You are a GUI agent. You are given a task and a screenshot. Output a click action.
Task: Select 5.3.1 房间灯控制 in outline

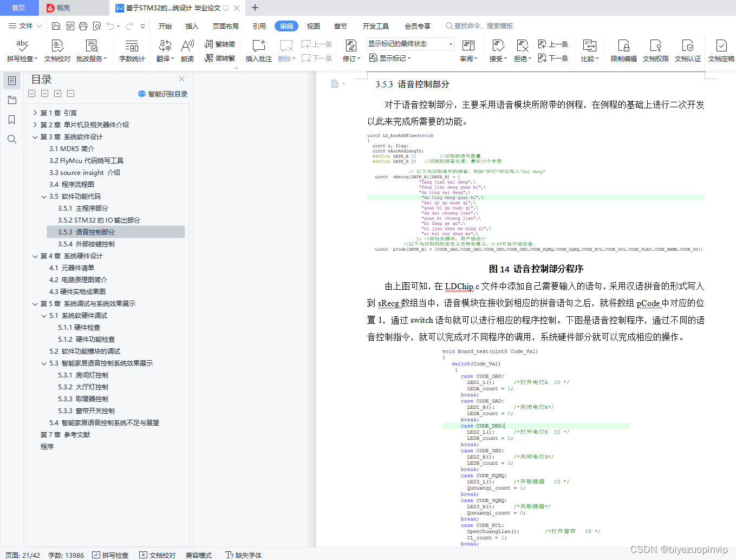[83, 375]
